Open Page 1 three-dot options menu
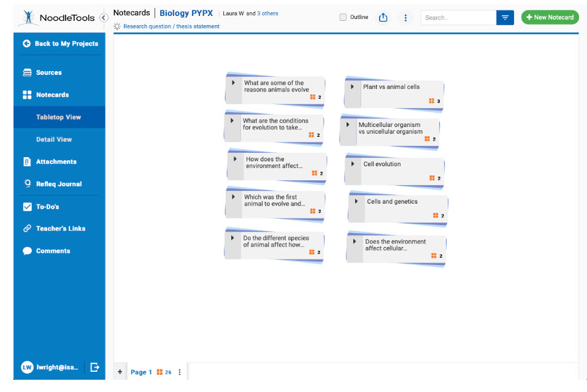Image resolution: width=587 pixels, height=392 pixels. point(180,372)
